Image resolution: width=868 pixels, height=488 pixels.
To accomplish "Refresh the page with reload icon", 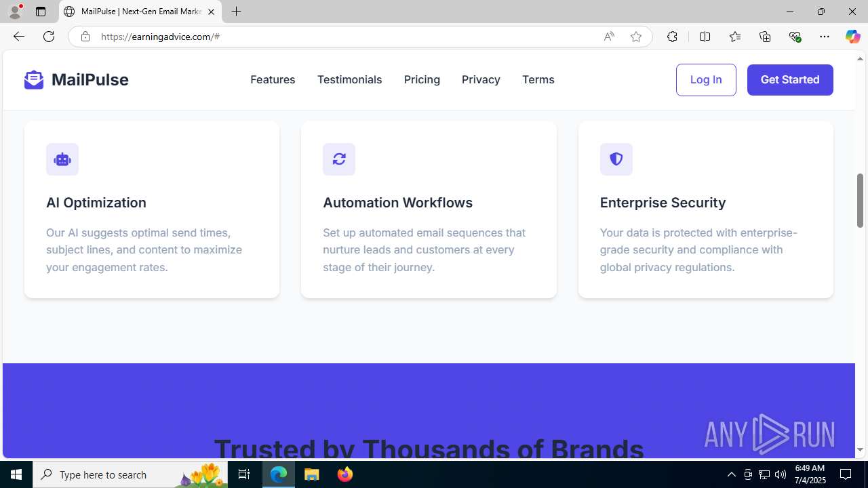I will click(49, 37).
